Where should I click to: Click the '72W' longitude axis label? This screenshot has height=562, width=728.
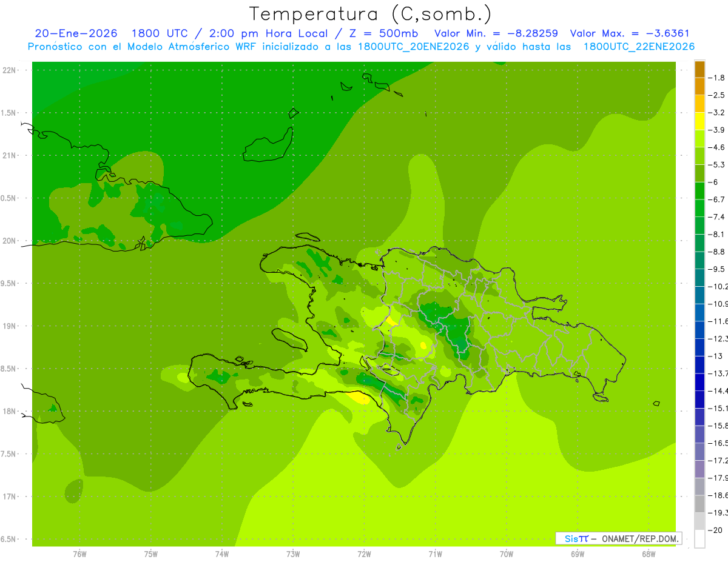point(364,554)
